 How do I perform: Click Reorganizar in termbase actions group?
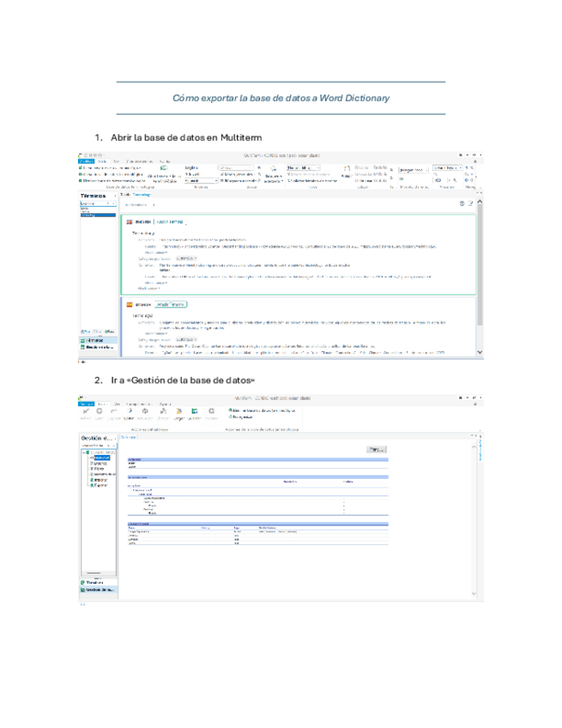point(240,417)
